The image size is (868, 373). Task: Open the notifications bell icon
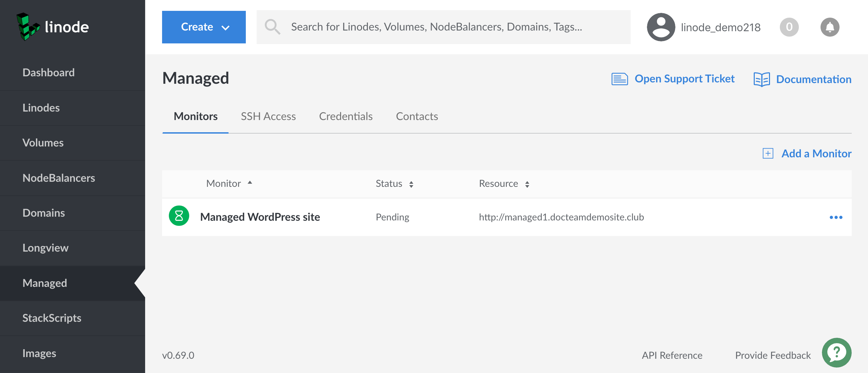pos(829,27)
